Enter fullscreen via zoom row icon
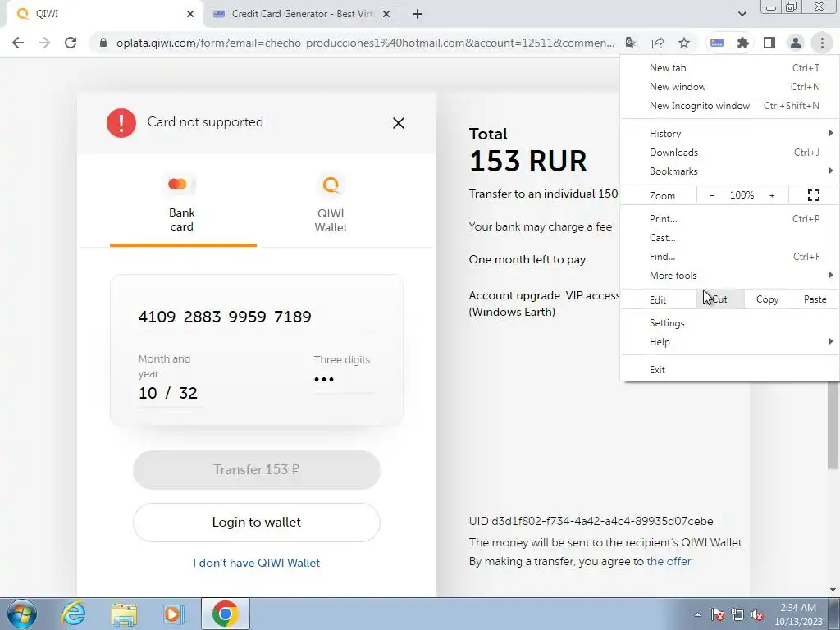The width and height of the screenshot is (840, 630). (x=813, y=195)
